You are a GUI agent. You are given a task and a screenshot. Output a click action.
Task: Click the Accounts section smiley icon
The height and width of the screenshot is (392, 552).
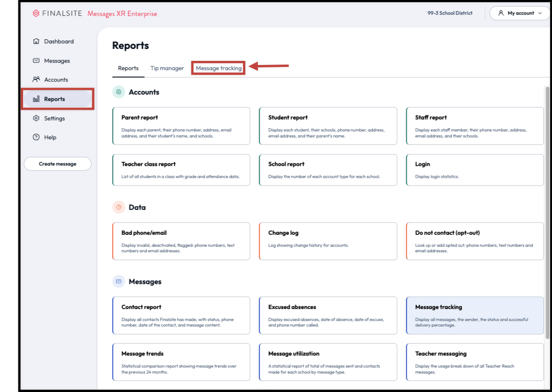pos(119,92)
